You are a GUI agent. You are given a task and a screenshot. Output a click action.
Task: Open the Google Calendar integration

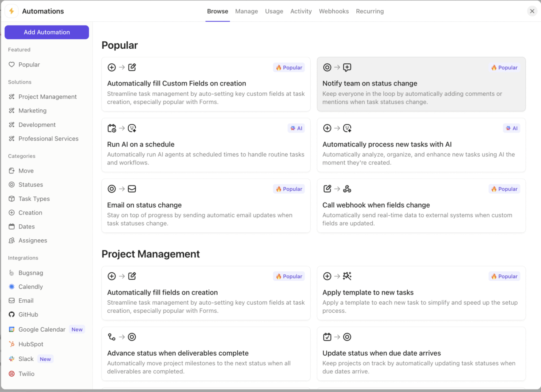pyautogui.click(x=41, y=329)
